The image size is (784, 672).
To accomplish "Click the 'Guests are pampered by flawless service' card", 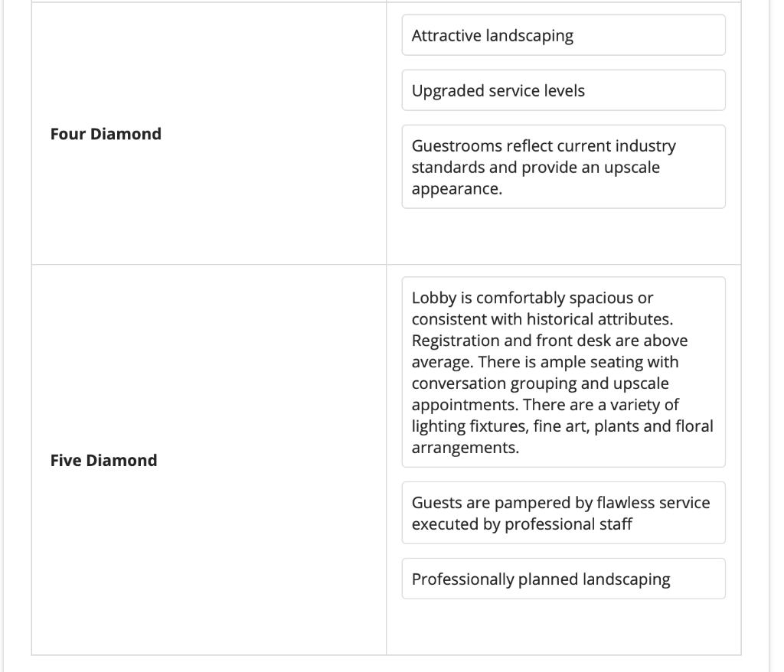I will click(x=563, y=513).
